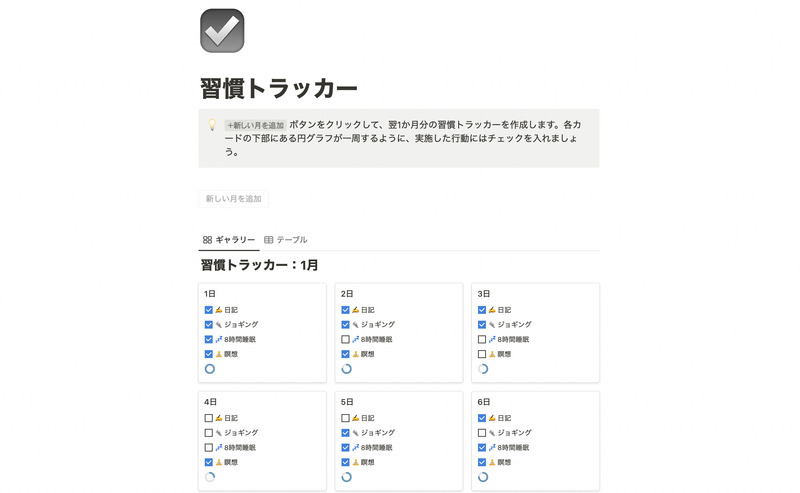Click the gallery view grid icon
800x493 pixels.
pos(207,240)
